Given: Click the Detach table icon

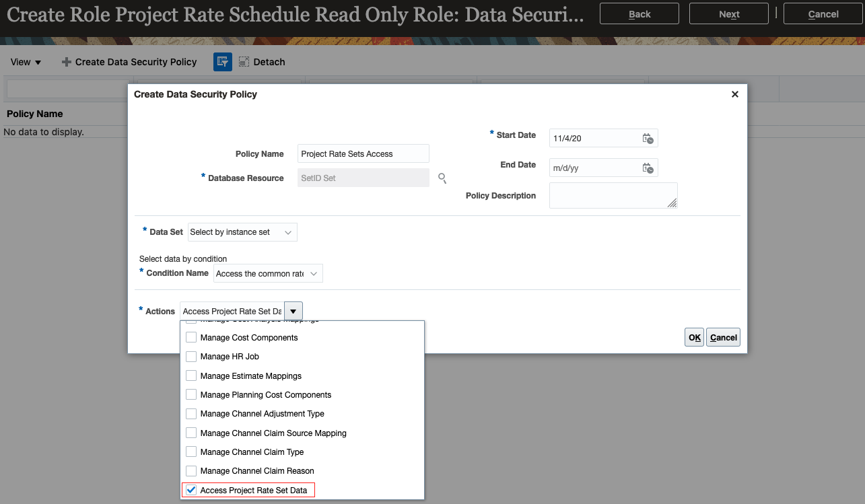Looking at the screenshot, I should pos(244,62).
